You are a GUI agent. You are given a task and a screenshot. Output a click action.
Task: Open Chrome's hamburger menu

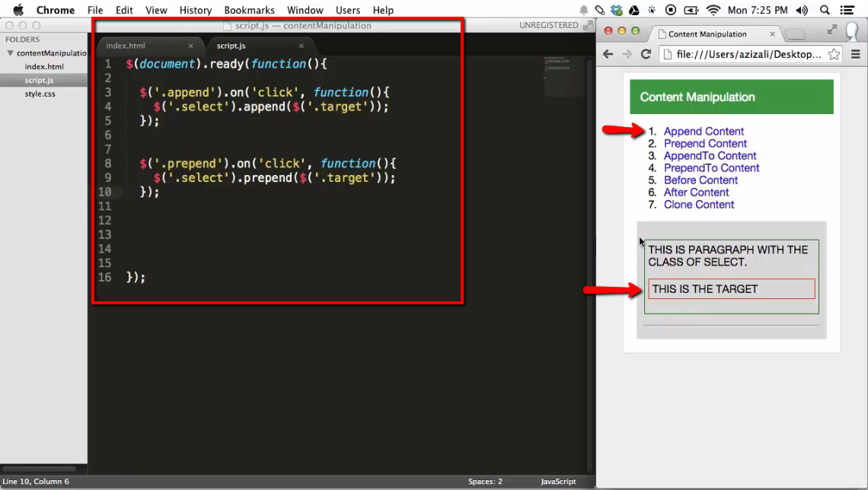pyautogui.click(x=856, y=55)
